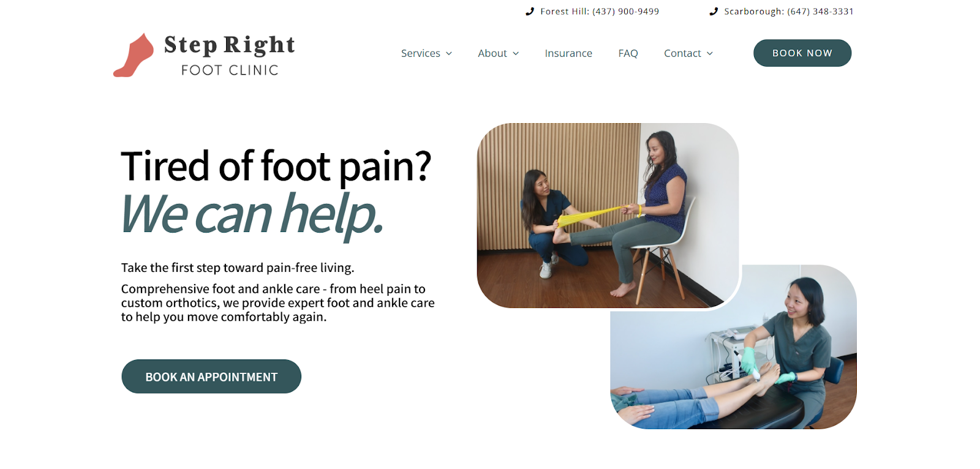Click the Step Right logo text
Viewport: 980px width, 469px height.
tap(230, 45)
